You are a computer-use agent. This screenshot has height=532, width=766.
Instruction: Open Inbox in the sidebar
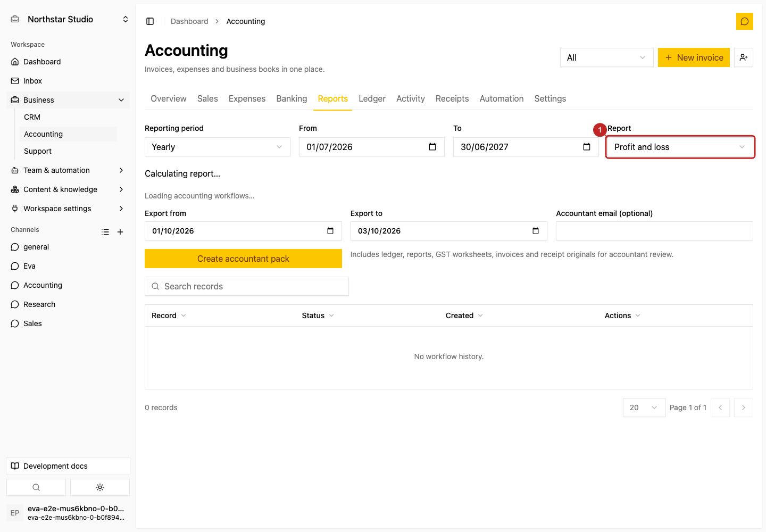coord(68,81)
